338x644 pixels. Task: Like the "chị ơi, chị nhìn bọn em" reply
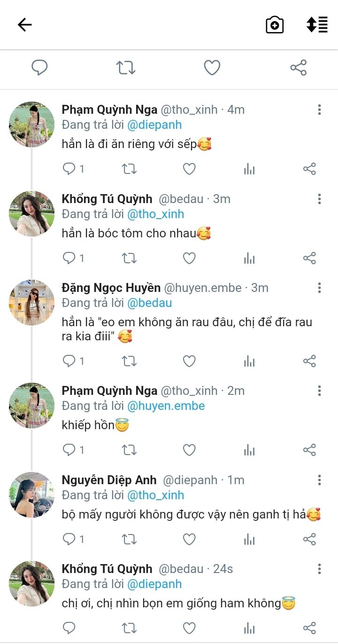189,628
